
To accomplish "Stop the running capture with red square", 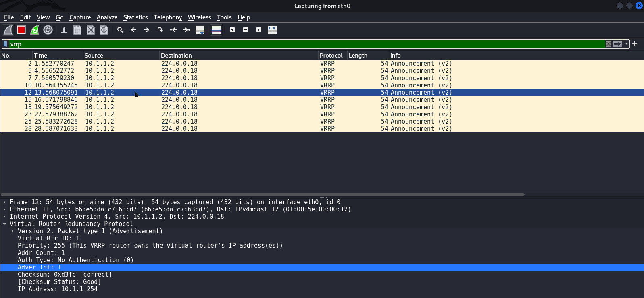I will tap(21, 30).
